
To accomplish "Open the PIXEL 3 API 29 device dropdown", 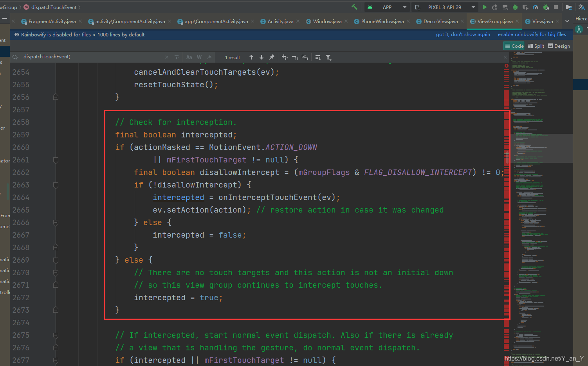I will pos(445,7).
